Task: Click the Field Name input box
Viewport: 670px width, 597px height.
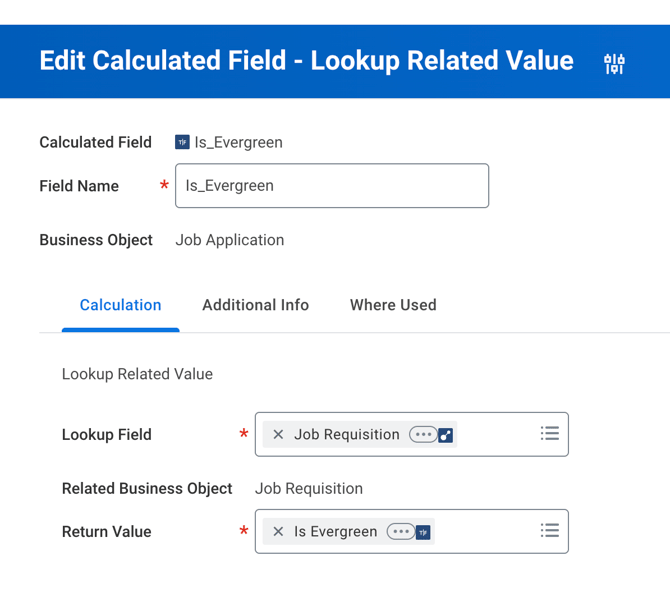Action: [x=332, y=186]
